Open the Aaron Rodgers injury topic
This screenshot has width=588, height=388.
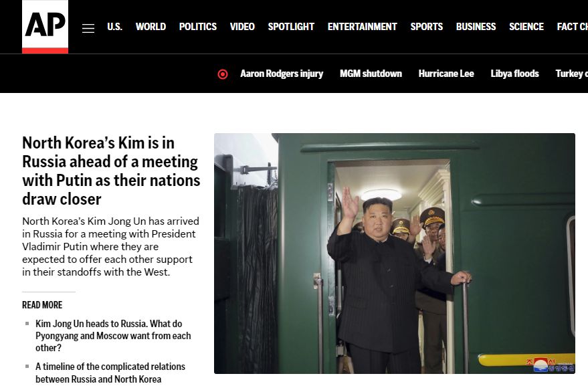coord(282,74)
